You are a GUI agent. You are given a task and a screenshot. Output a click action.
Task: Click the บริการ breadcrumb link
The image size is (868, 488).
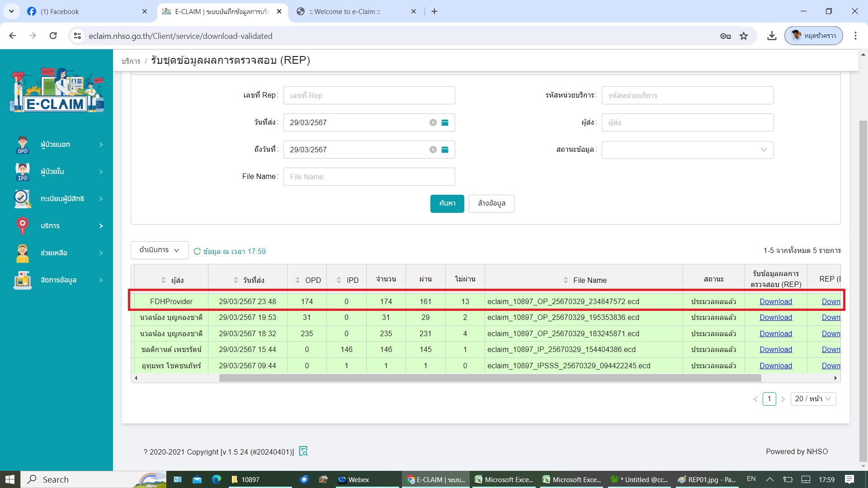[x=131, y=61]
